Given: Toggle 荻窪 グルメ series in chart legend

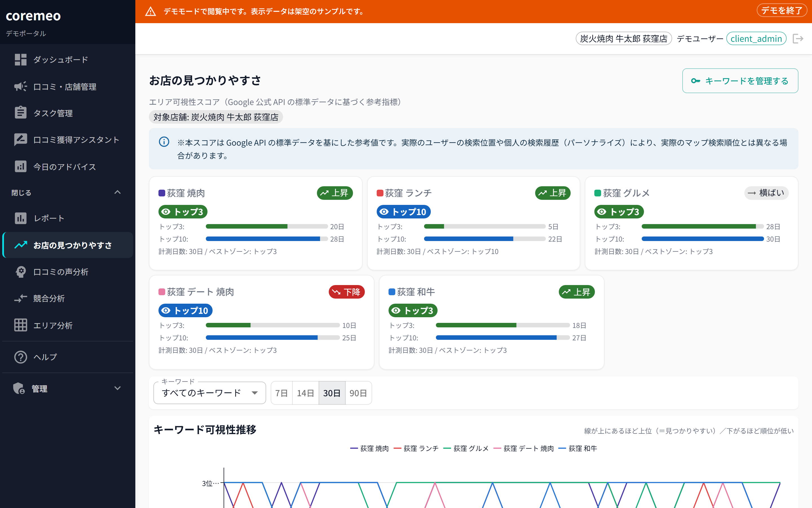Looking at the screenshot, I should point(466,448).
